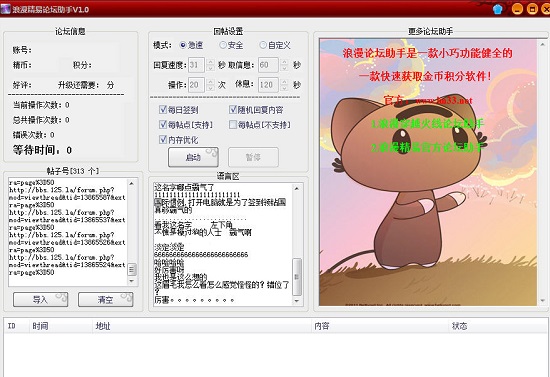550x377 pixels.
Task: Click the app logo icon in title bar
Action: point(6,9)
